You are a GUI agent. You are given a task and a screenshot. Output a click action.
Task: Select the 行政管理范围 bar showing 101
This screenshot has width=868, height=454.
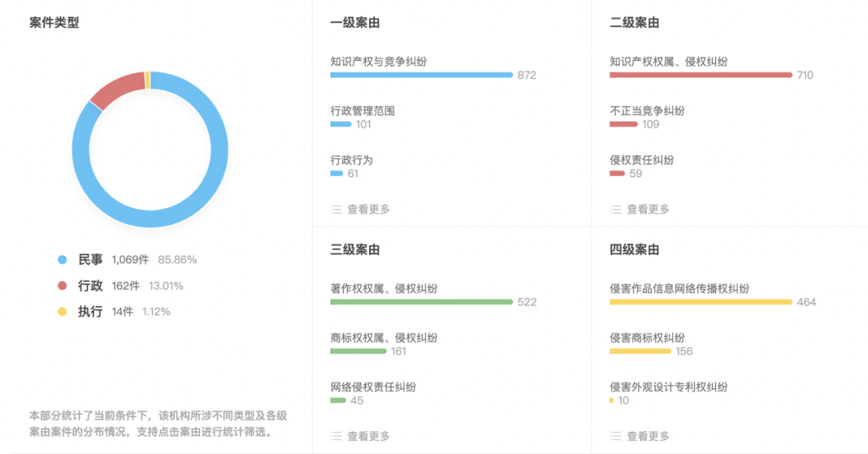tap(341, 124)
